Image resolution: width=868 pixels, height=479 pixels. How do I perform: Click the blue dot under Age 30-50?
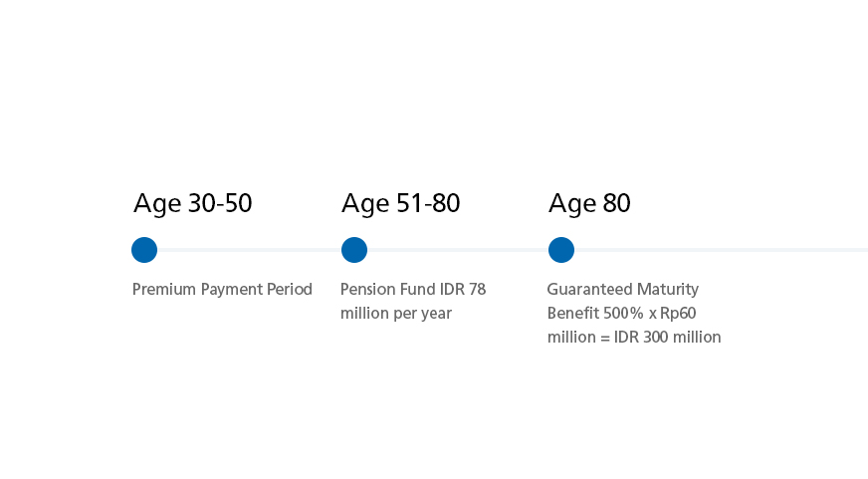(144, 250)
